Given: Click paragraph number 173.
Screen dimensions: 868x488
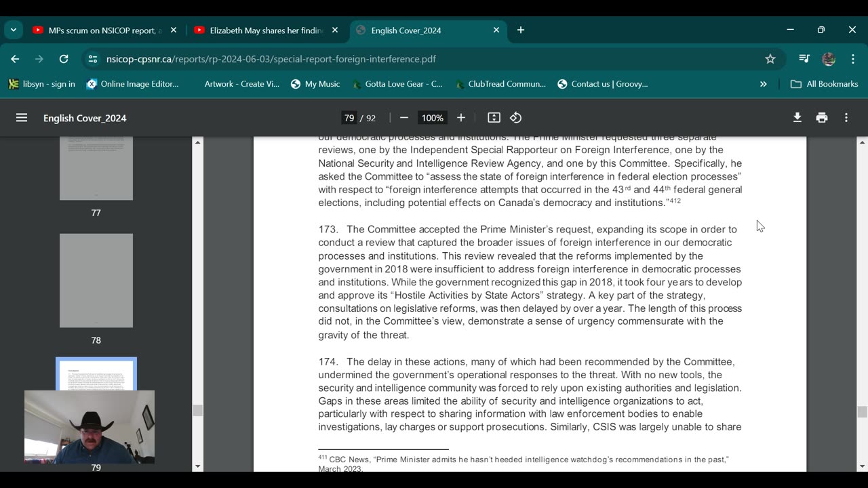Looking at the screenshot, I should [x=328, y=229].
